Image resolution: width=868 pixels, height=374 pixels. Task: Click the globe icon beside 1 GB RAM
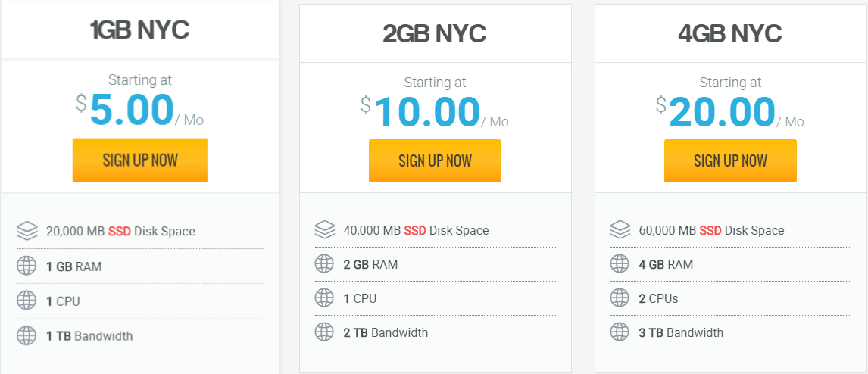(27, 266)
